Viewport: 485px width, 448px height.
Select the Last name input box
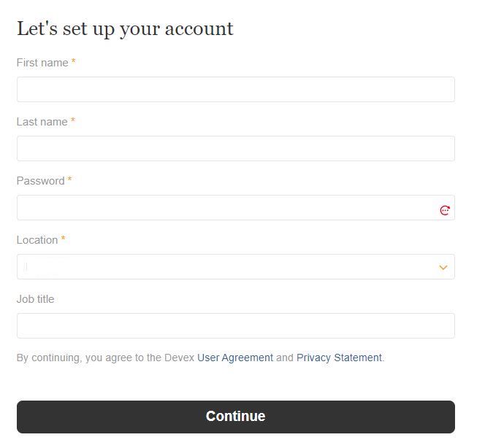pyautogui.click(x=236, y=148)
